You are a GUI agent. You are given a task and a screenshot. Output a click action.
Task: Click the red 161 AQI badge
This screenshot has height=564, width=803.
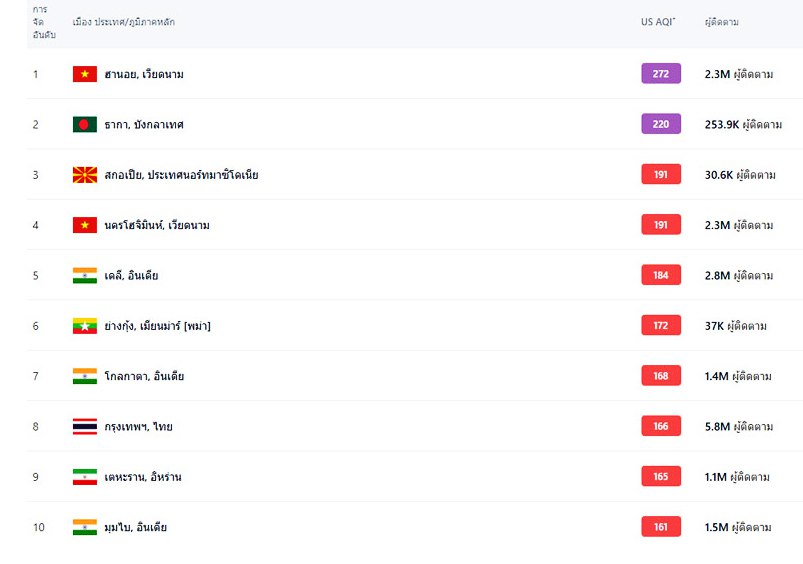(x=661, y=527)
